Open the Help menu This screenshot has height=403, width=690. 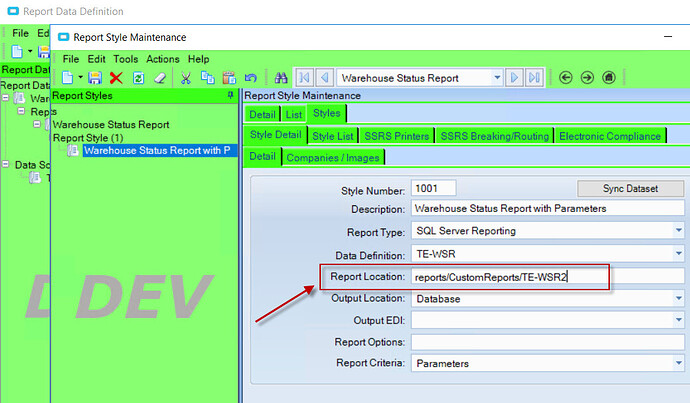coord(198,59)
